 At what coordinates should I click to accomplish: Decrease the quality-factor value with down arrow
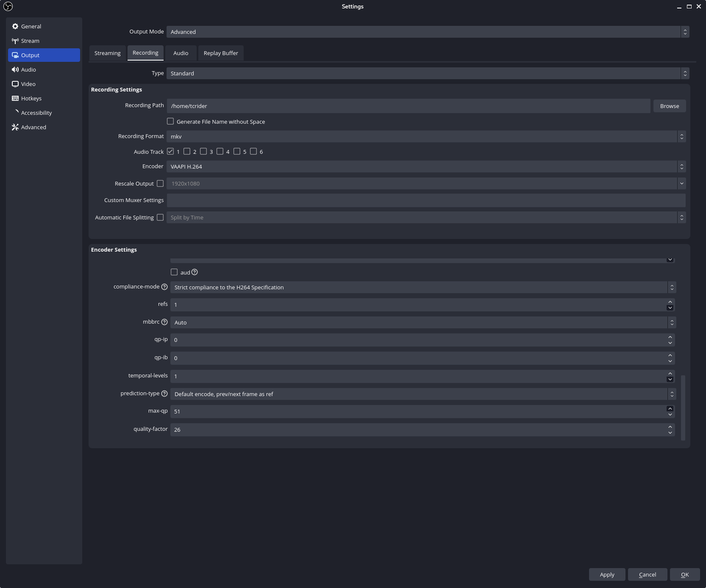pyautogui.click(x=670, y=433)
